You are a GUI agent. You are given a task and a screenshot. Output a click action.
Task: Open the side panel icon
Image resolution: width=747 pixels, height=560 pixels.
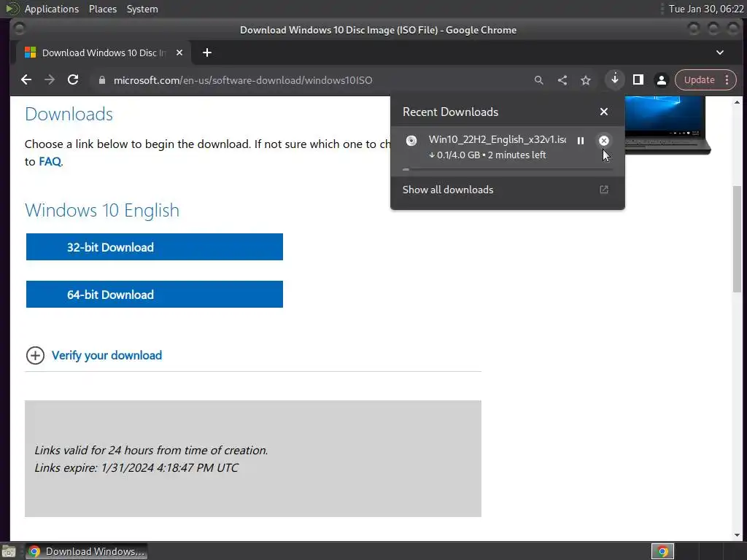click(638, 80)
